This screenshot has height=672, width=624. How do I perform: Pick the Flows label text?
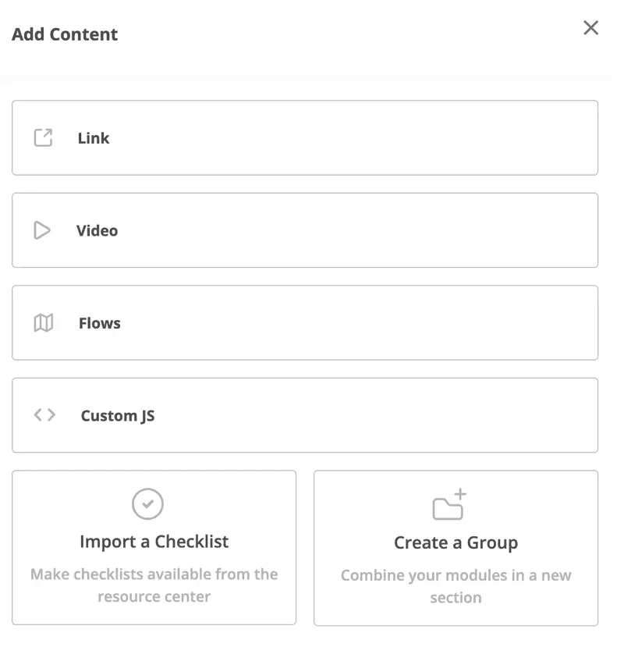pyautogui.click(x=99, y=323)
